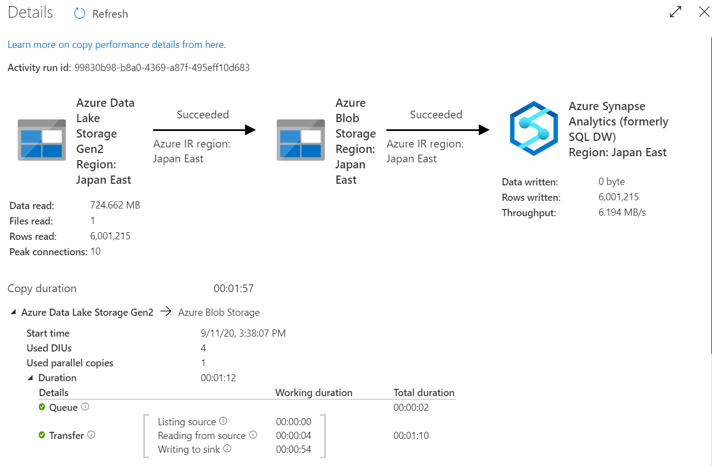Image resolution: width=712 pixels, height=466 pixels.
Task: Click the Data written value 0 byte
Action: [x=611, y=182]
